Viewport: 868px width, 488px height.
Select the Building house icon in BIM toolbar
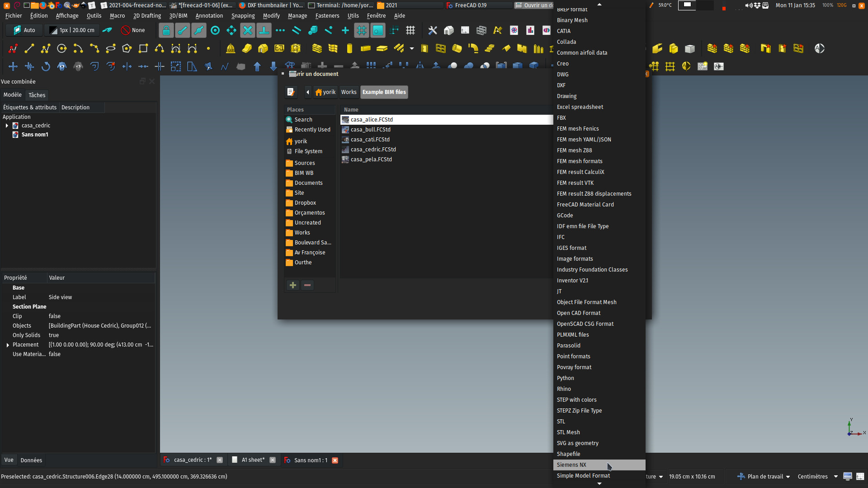[263, 48]
